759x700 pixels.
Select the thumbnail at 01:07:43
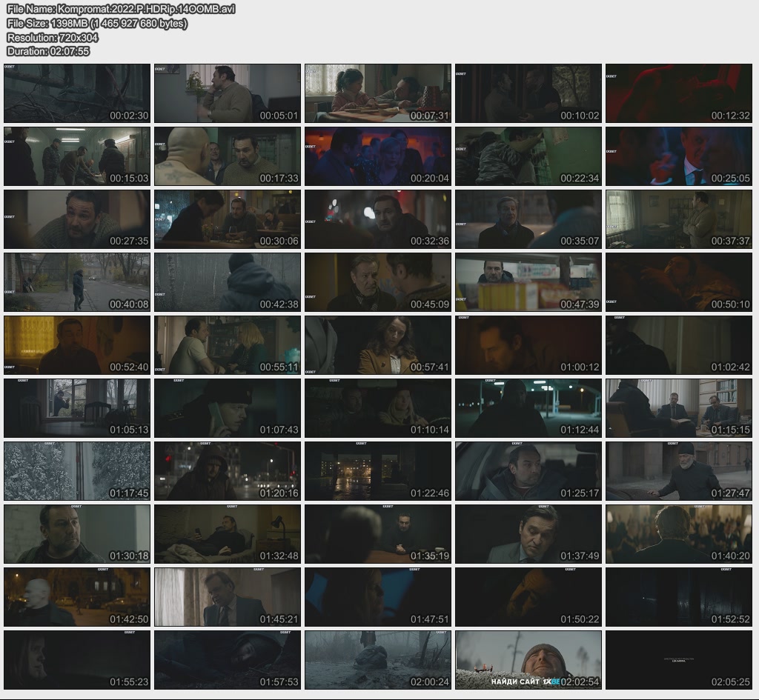click(x=228, y=408)
